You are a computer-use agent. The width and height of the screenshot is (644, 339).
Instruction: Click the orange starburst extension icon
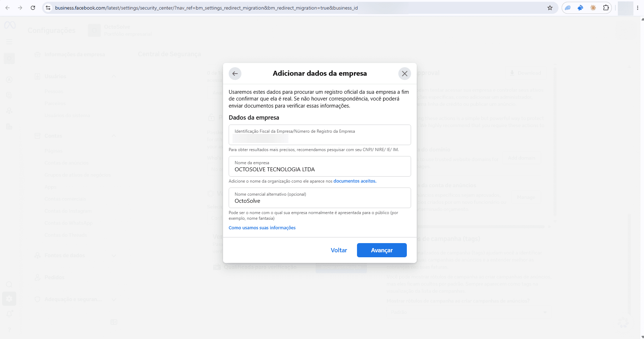tap(593, 8)
